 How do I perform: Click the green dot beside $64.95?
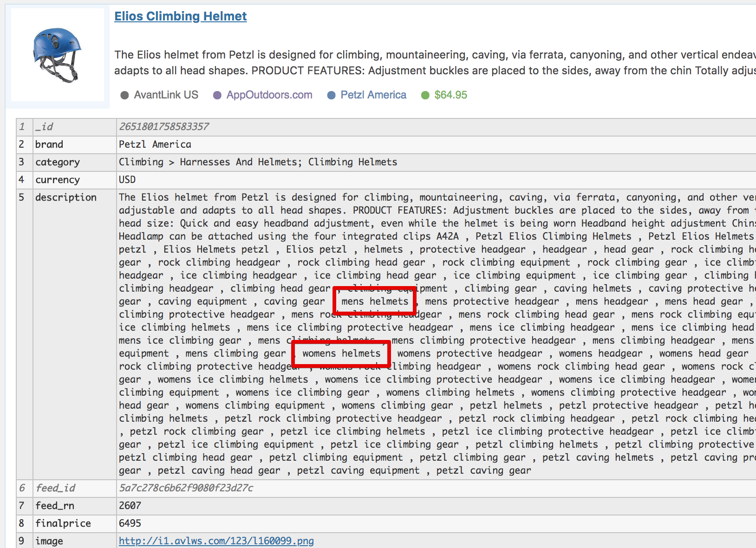click(425, 95)
